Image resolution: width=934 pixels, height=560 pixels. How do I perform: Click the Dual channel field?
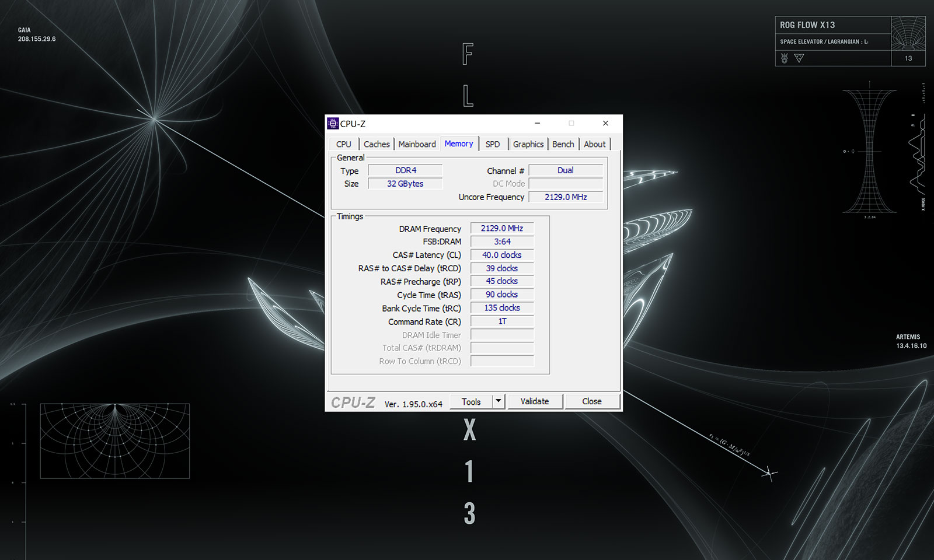[x=566, y=170]
